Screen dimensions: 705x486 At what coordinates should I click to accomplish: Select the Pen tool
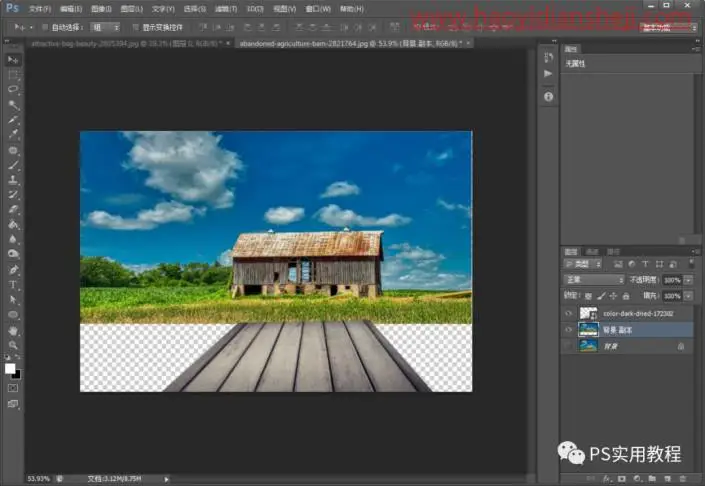13,270
